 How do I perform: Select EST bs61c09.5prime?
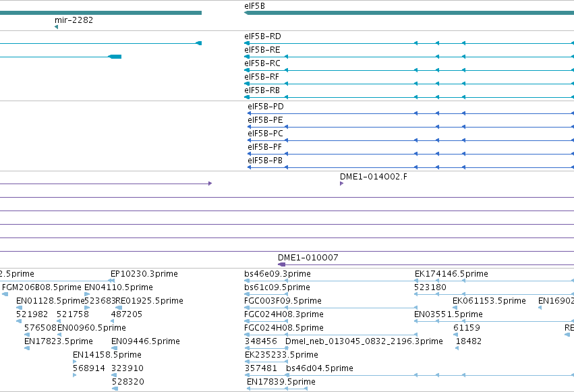[x=277, y=287]
